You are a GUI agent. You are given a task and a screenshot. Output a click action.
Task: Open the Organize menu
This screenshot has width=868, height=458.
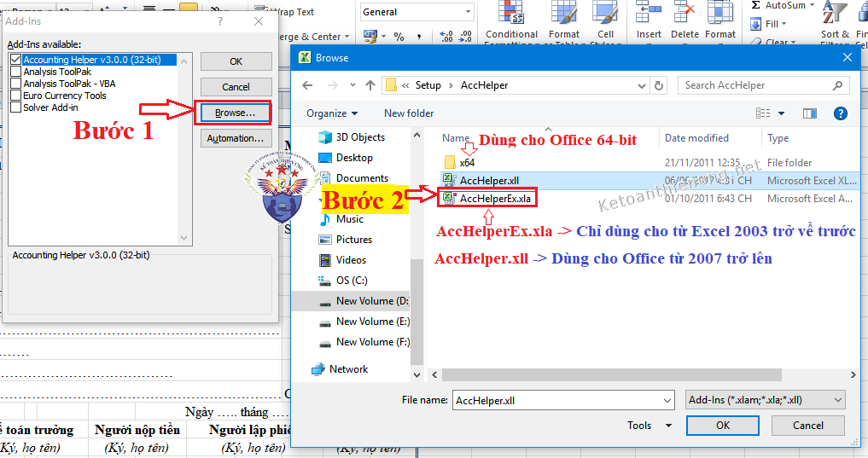pos(332,113)
